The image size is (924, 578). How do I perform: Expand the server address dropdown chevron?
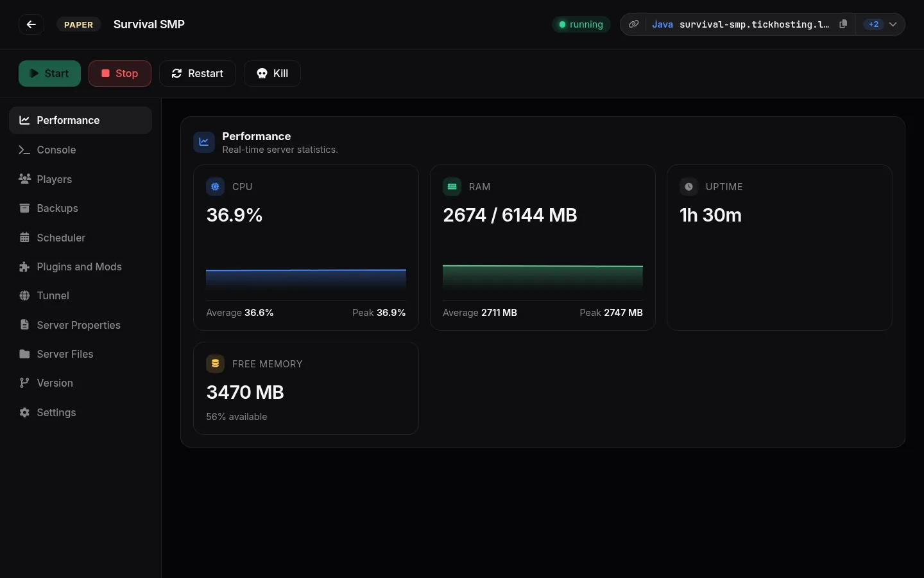point(893,24)
